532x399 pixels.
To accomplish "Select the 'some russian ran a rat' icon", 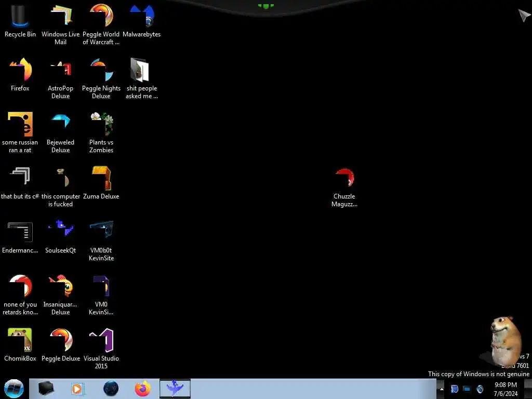I will [20, 132].
